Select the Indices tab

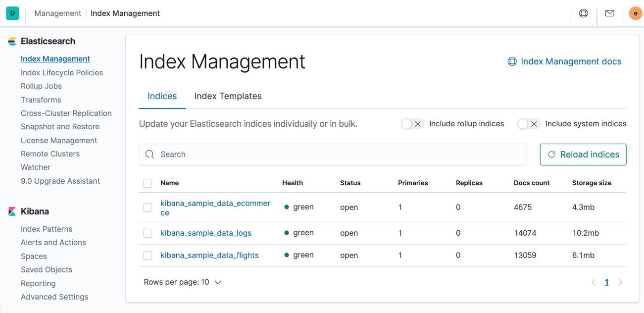click(162, 96)
